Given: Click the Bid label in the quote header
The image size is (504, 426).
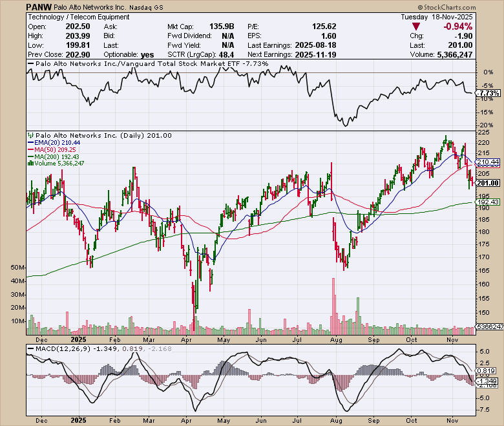Looking at the screenshot, I should pos(109,36).
